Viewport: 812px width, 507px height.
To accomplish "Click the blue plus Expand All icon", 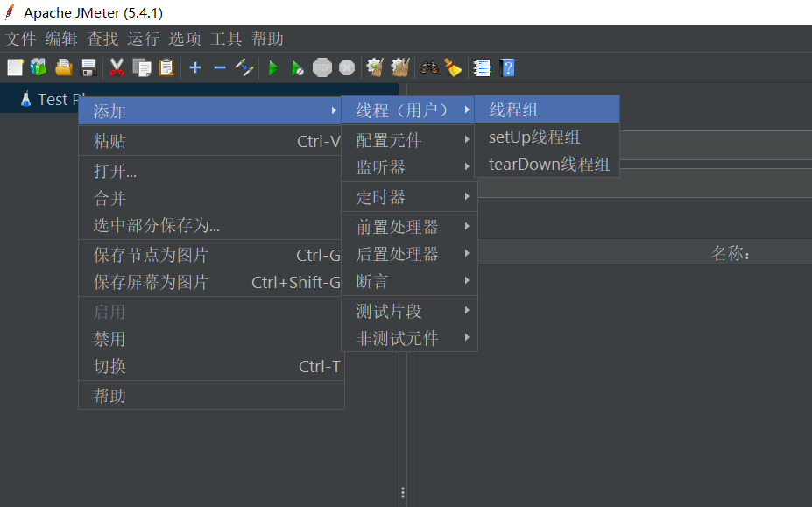I will click(x=195, y=67).
